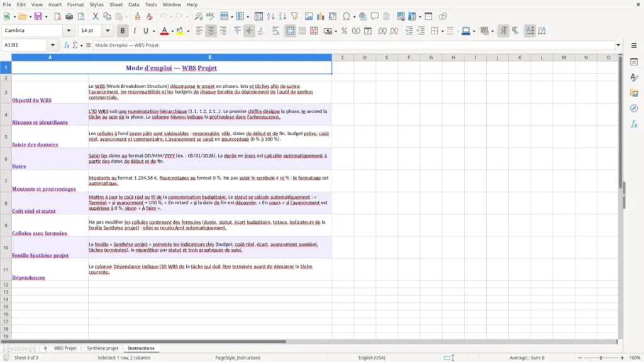Expand Name Box dropdown
Viewport: 644px width, 362px height.
[x=53, y=45]
